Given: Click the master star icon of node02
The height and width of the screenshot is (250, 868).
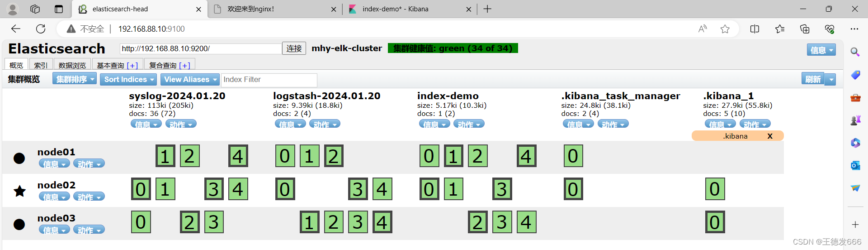Looking at the screenshot, I should pyautogui.click(x=19, y=191).
